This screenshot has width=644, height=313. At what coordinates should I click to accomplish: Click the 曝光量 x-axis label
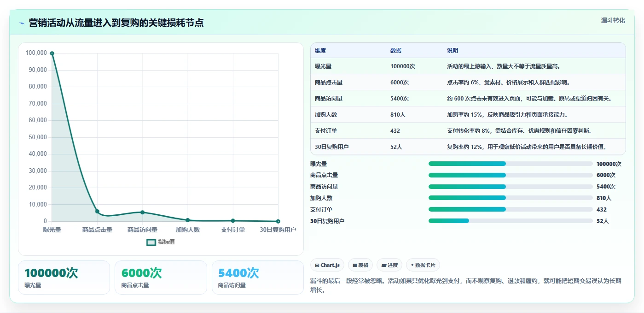[x=52, y=230]
